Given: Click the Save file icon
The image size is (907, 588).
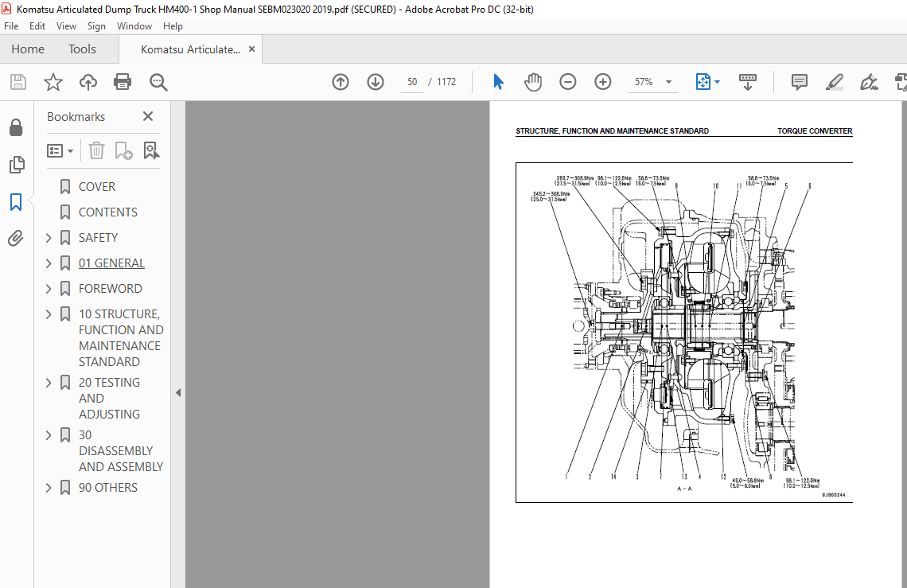Looking at the screenshot, I should pyautogui.click(x=18, y=82).
